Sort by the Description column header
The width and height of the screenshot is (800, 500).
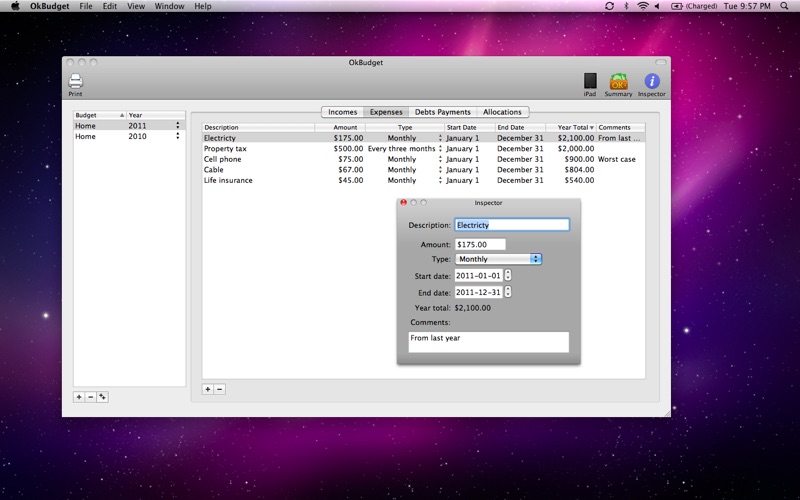click(258, 128)
